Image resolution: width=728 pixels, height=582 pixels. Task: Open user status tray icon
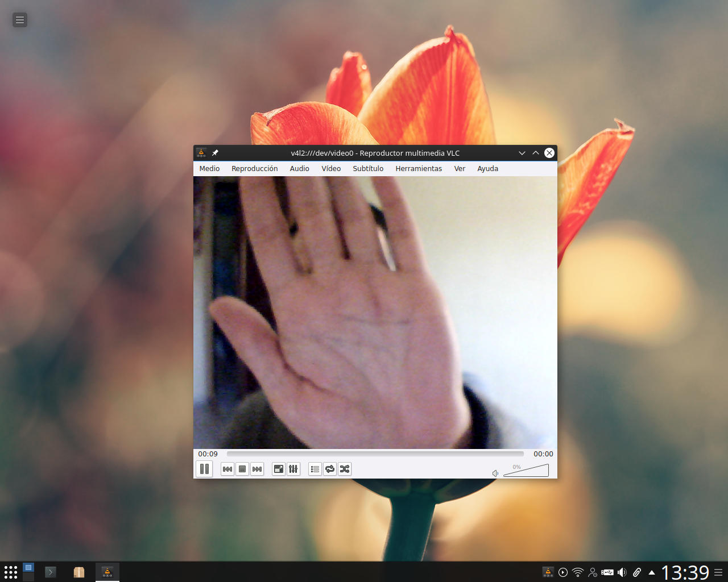coord(593,572)
